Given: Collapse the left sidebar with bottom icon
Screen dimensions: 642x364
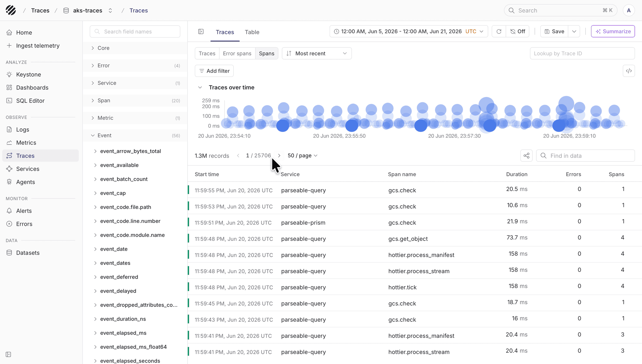Looking at the screenshot, I should [x=9, y=354].
